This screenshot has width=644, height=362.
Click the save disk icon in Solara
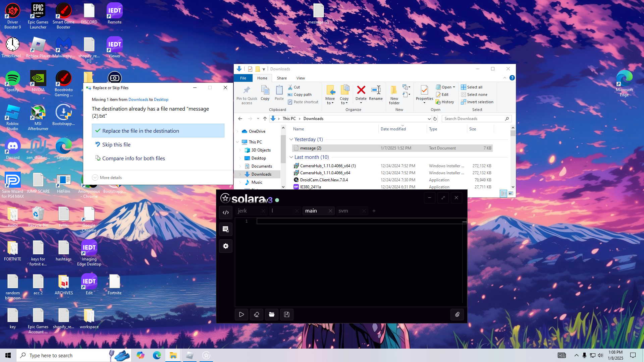coord(287,314)
